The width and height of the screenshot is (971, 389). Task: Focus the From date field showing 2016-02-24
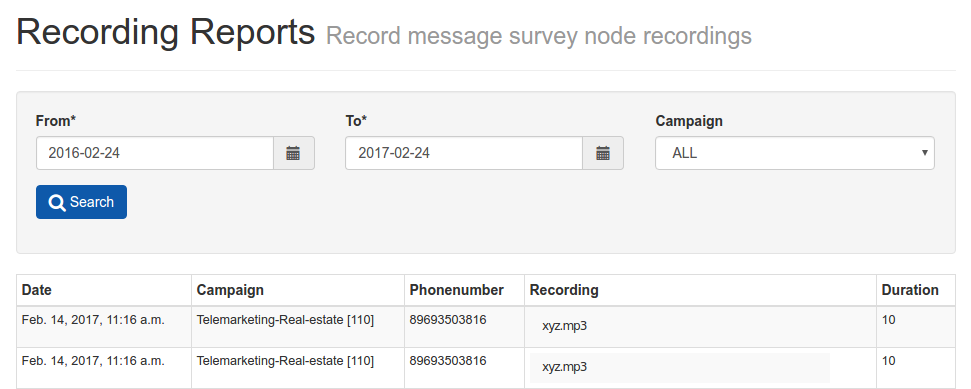coord(155,153)
